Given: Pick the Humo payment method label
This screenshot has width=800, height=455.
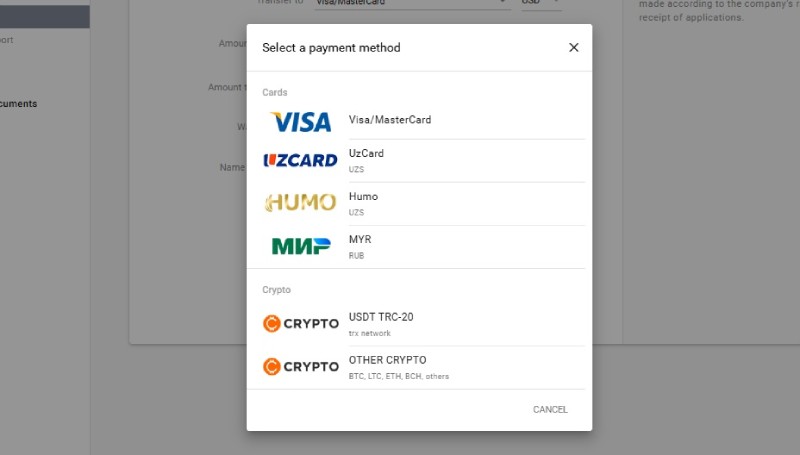Looking at the screenshot, I should (363, 197).
